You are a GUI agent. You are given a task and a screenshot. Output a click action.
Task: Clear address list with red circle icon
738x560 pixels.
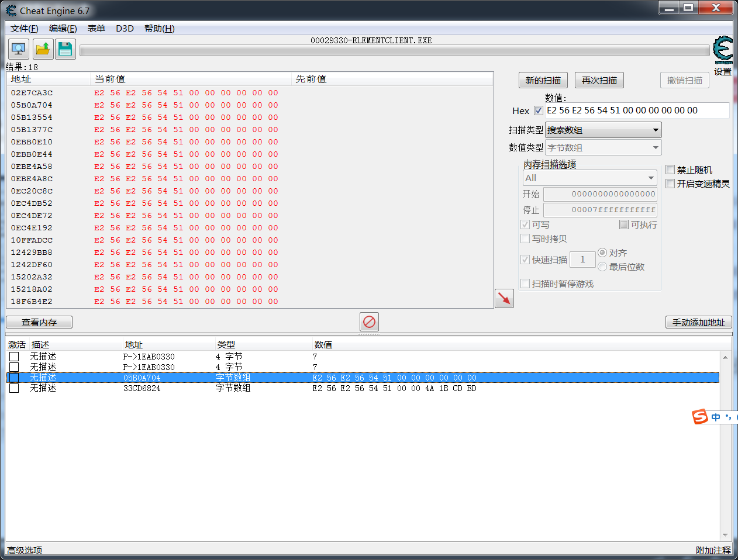(x=369, y=322)
